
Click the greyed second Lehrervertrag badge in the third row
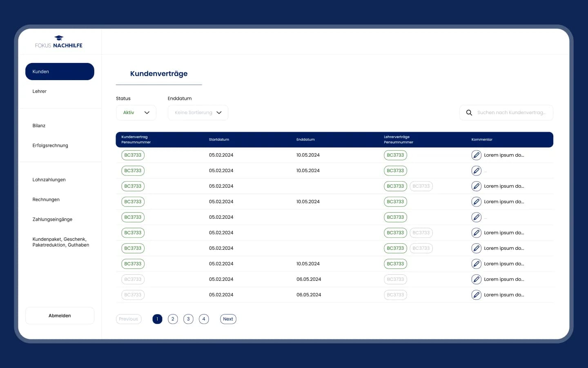pyautogui.click(x=421, y=186)
